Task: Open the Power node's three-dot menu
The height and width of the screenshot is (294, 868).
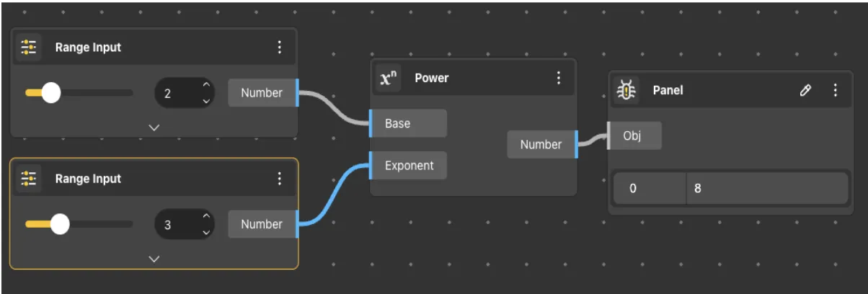Action: coord(558,79)
